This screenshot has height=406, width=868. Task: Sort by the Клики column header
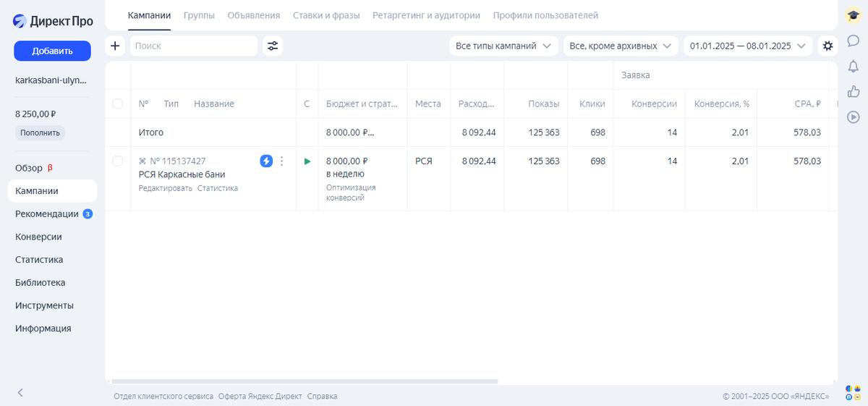(592, 104)
